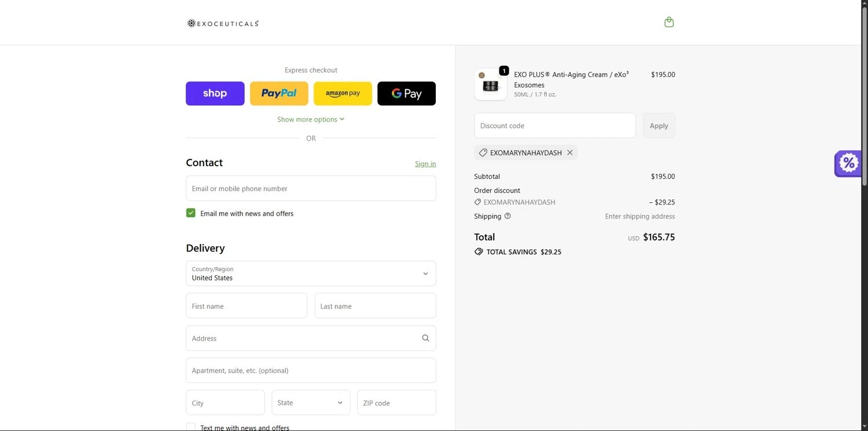Remove the EXOMARYNAHAYDASH discount code tag
The width and height of the screenshot is (868, 431).
(570, 153)
